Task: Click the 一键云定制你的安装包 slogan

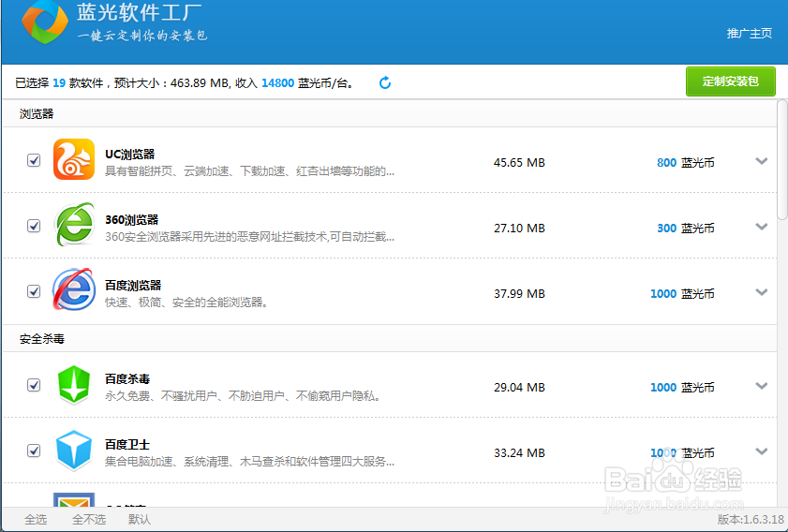Action: click(142, 36)
